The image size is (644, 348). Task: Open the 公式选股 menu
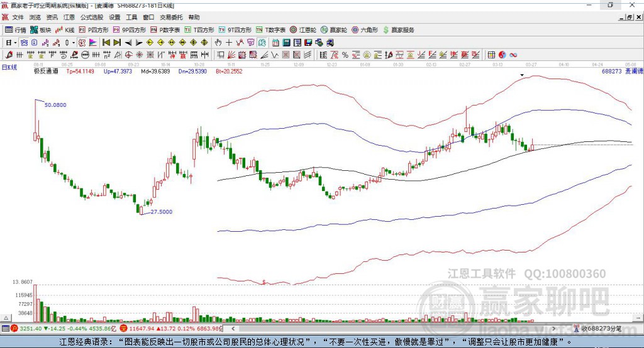[x=92, y=17]
